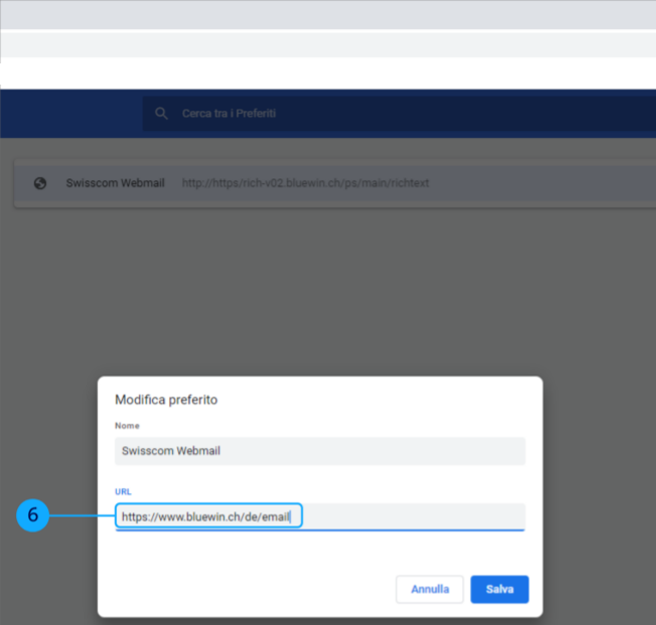Viewport: 656px width, 625px height.
Task: Click the gray browser tab strip at top
Action: [328, 14]
